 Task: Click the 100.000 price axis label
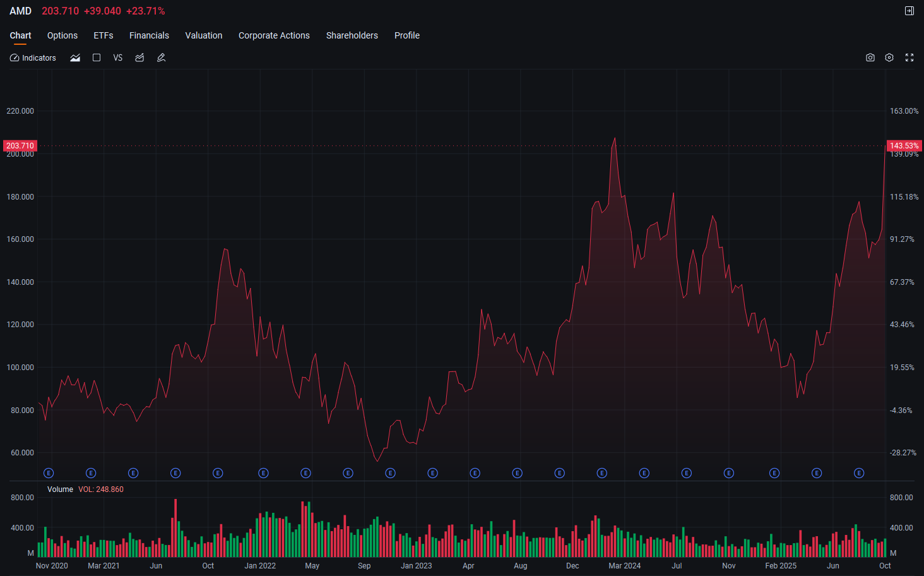click(x=20, y=368)
